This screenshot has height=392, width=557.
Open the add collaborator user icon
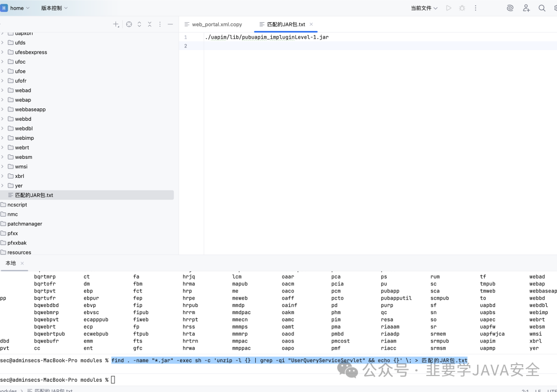(x=526, y=8)
